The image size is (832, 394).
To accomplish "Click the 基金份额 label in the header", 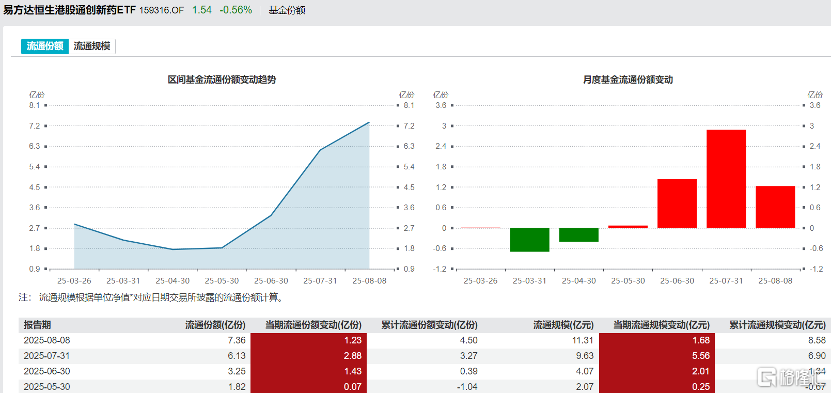I will (x=288, y=10).
